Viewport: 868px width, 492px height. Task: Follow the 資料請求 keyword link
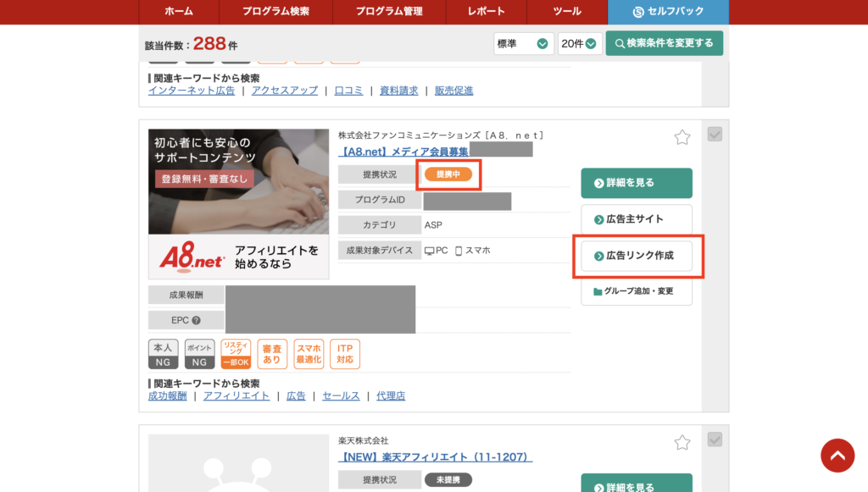point(398,91)
